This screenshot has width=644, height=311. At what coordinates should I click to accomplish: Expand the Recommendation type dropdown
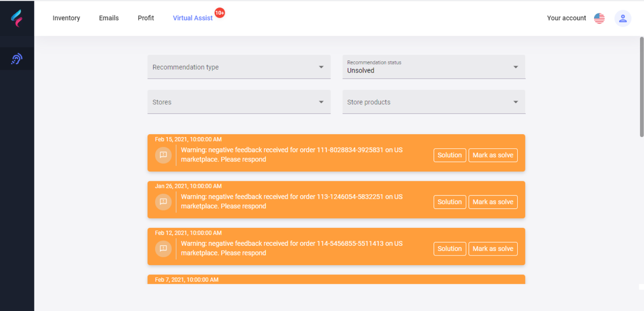[x=239, y=67]
